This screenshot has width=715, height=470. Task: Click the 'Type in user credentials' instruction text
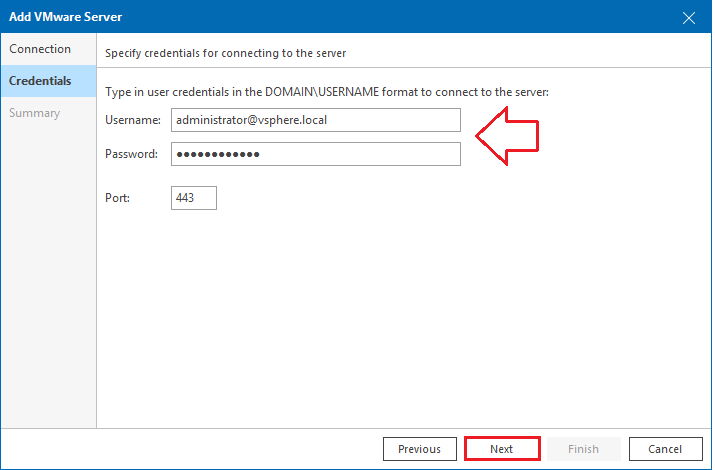326,92
